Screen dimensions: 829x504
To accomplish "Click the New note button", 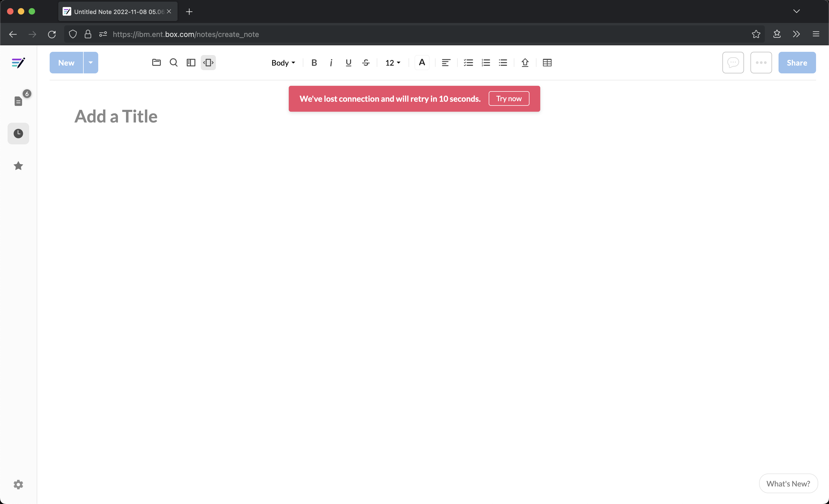I will [66, 63].
